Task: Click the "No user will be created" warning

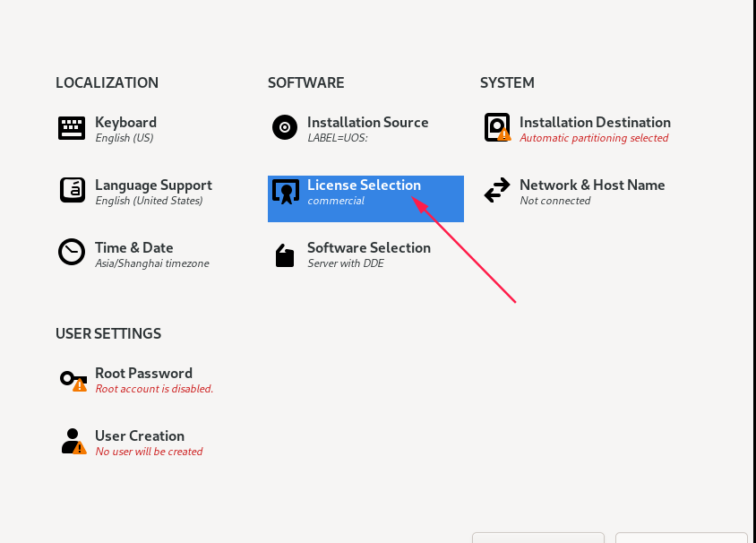Action: pos(149,452)
